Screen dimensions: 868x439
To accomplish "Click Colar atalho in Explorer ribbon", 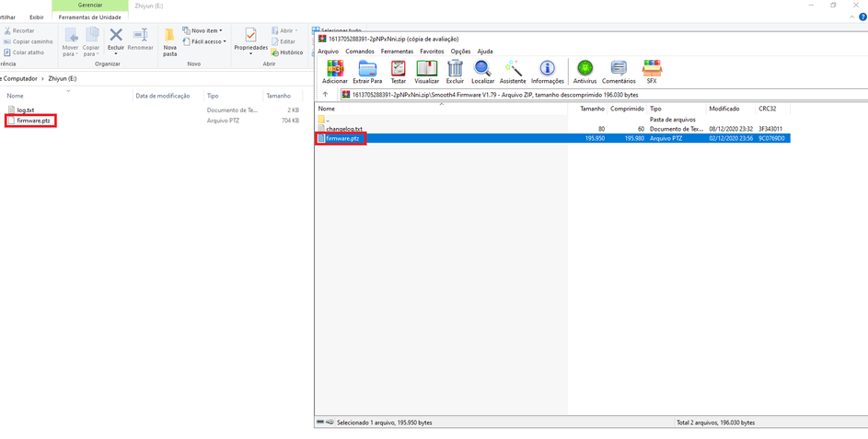I will (x=24, y=52).
